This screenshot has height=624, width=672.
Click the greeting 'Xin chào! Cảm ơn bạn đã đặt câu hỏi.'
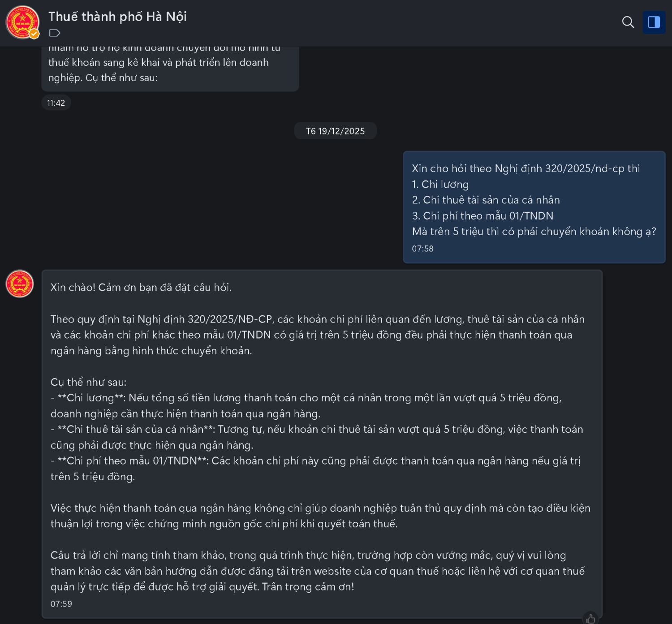point(141,288)
